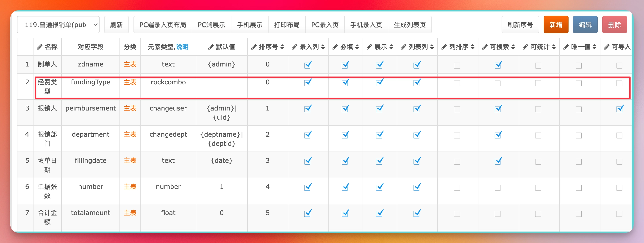The image size is (644, 243).
Task: Enable 可统计 for the 单据张数 row
Action: coord(538,188)
